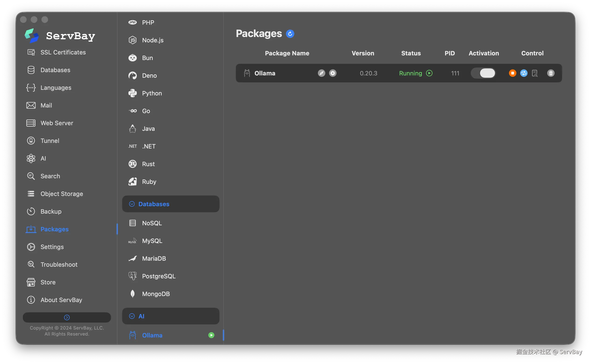Image resolution: width=591 pixels, height=364 pixels.
Task: Open About ServBay page
Action: point(61,300)
